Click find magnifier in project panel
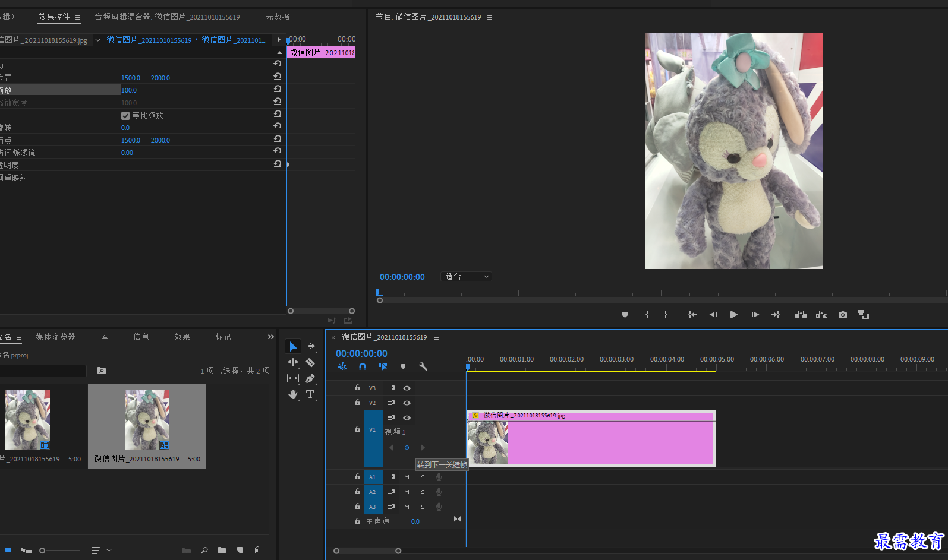The height and width of the screenshot is (560, 948). (x=204, y=550)
